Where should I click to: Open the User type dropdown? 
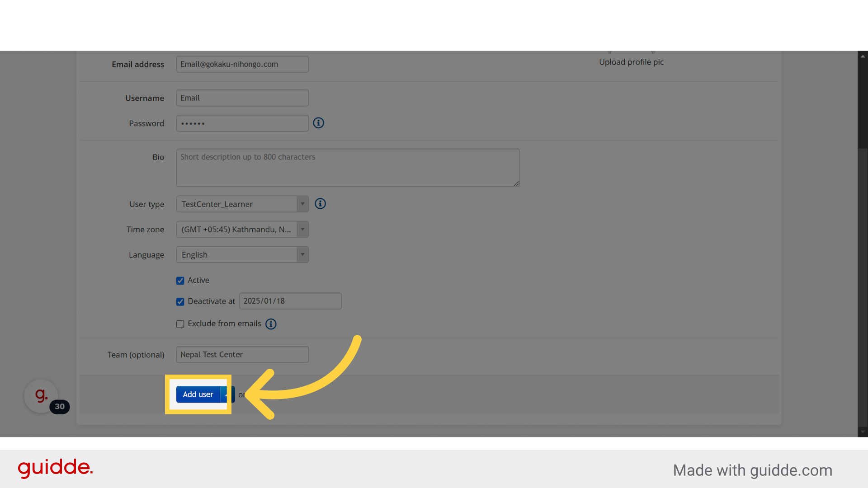[242, 204]
